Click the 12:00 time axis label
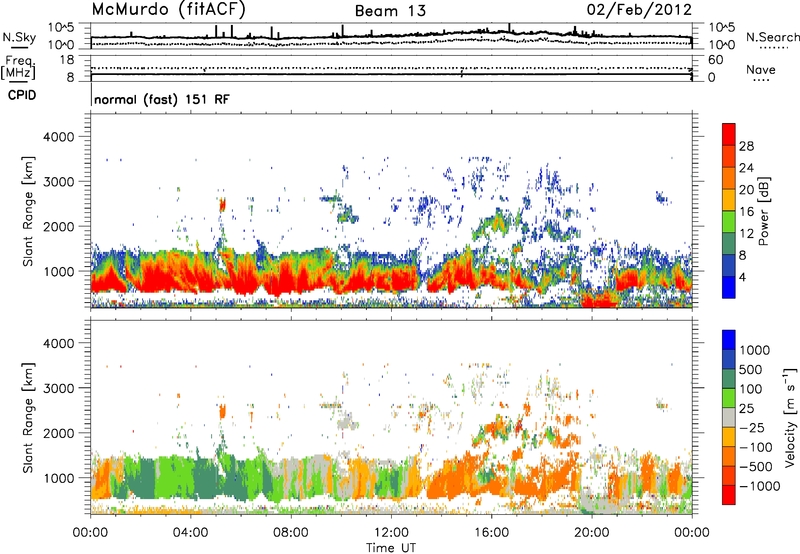This screenshot has width=800, height=554. pos(391,533)
